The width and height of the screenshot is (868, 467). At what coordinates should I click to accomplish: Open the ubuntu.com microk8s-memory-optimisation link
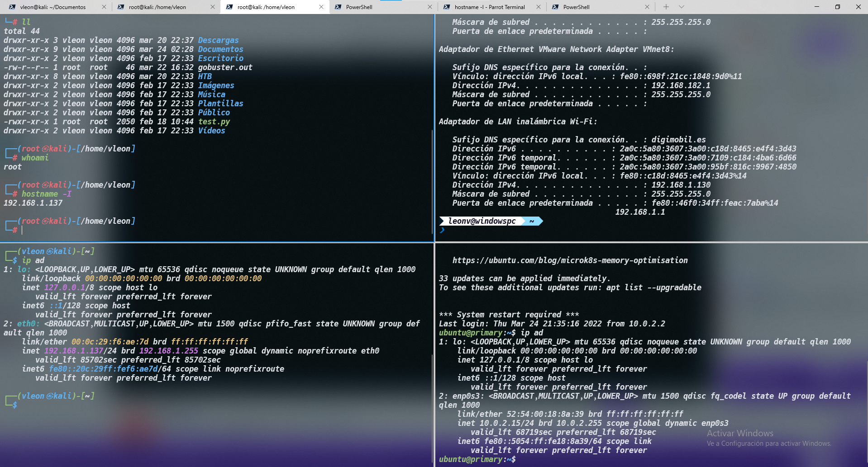pos(570,260)
